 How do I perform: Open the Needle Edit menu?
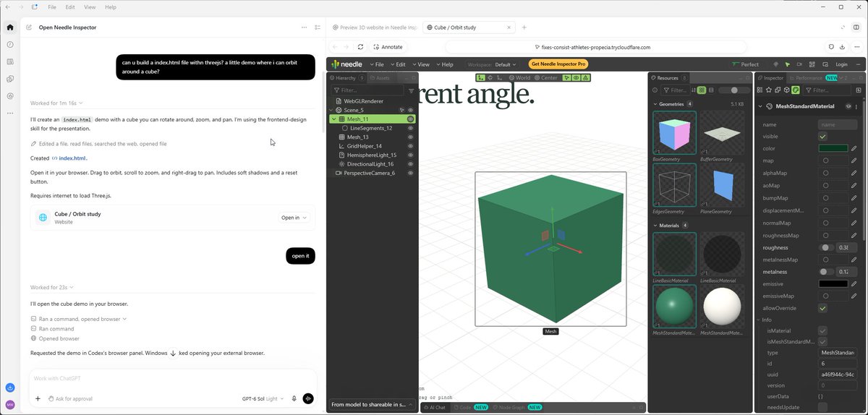[x=400, y=64]
